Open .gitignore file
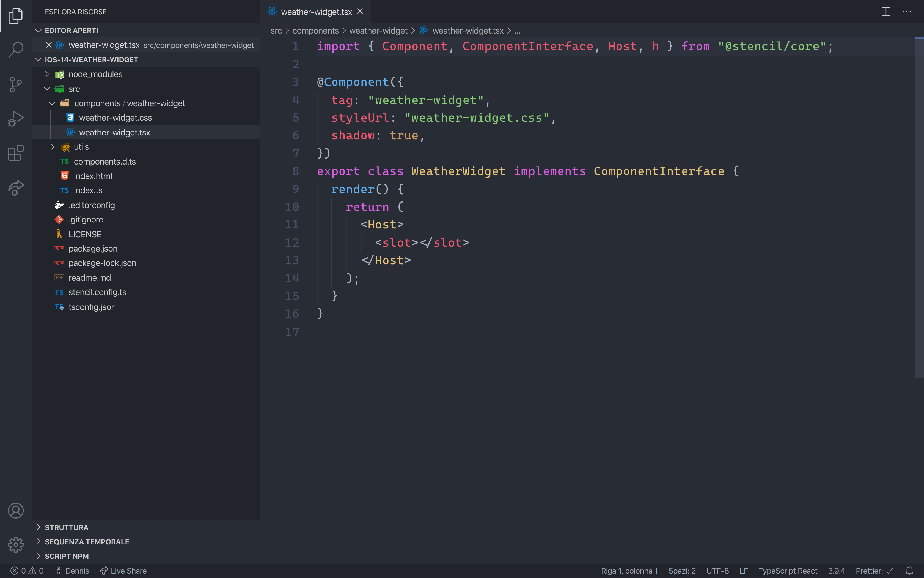 point(146,219)
